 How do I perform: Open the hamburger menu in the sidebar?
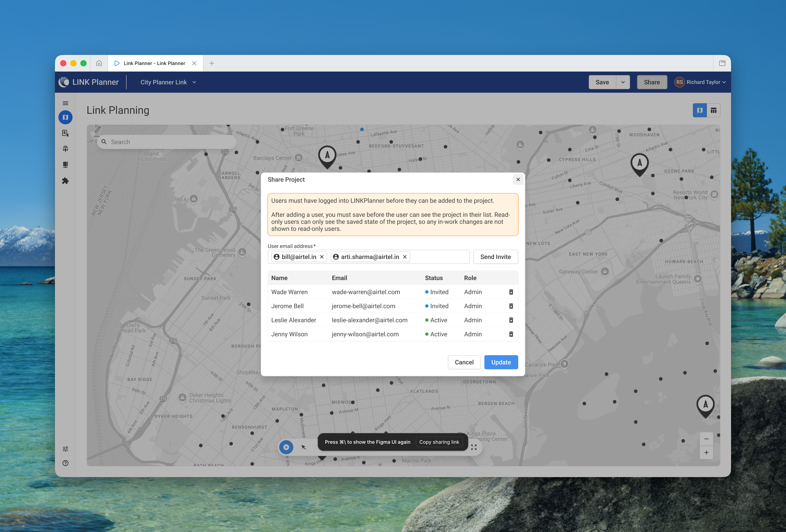pyautogui.click(x=65, y=103)
